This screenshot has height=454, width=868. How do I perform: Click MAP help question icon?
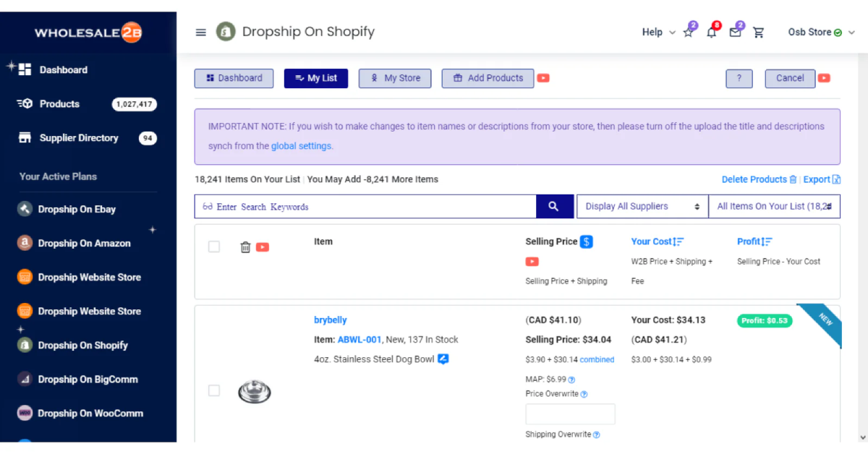pos(571,380)
